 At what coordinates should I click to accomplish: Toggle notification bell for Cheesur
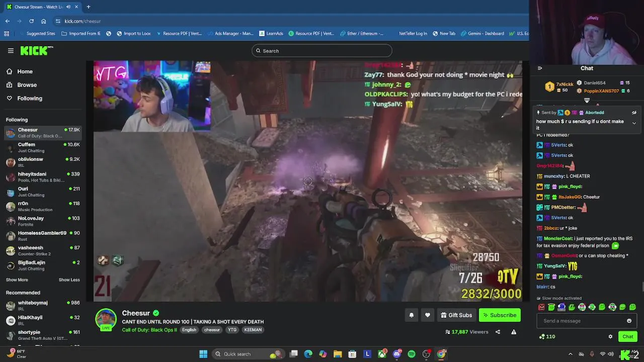pos(411,315)
